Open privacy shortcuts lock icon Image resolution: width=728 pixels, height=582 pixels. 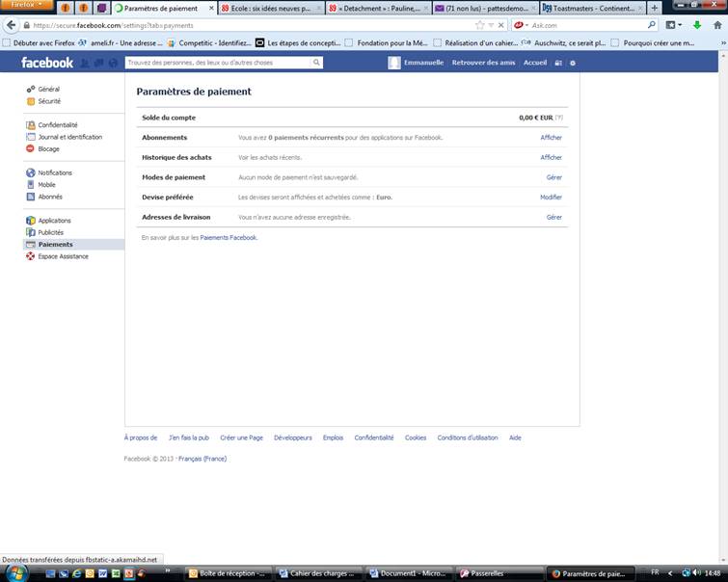click(x=558, y=63)
